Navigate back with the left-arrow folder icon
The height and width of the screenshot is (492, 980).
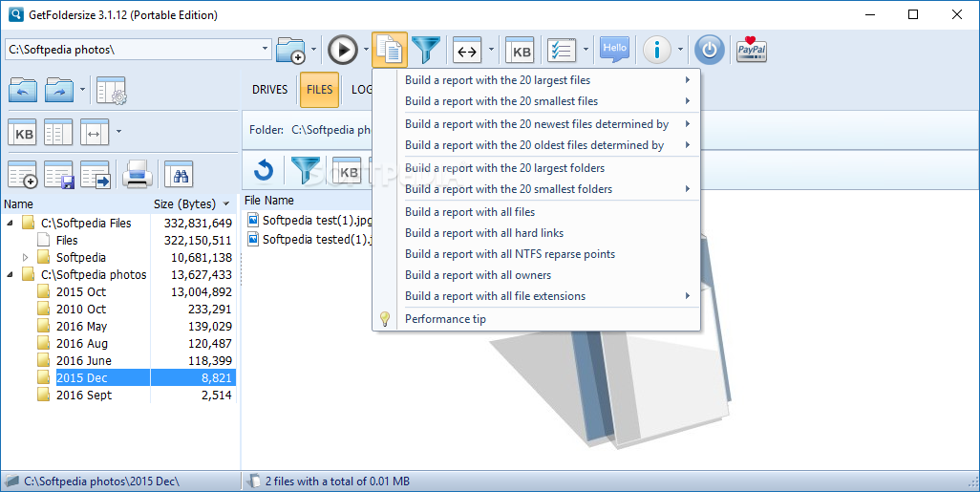[23, 90]
